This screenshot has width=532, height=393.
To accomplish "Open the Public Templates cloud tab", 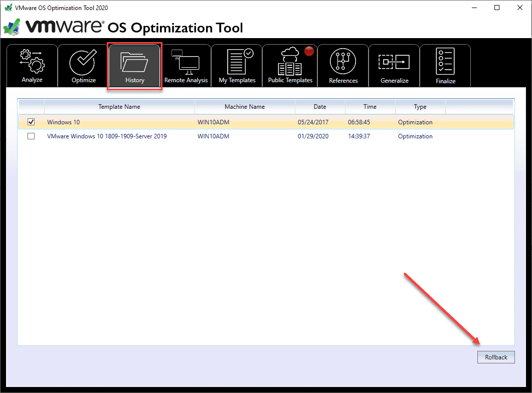I will click(x=290, y=66).
